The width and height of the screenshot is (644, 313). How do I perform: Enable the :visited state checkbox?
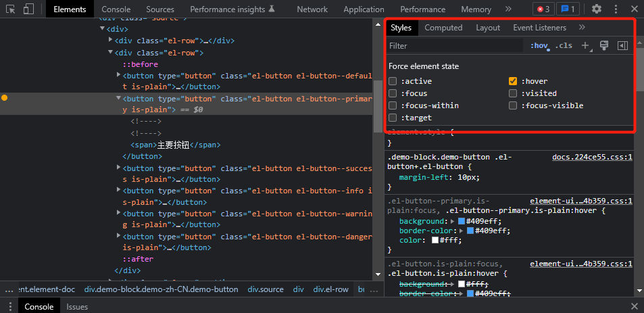513,93
